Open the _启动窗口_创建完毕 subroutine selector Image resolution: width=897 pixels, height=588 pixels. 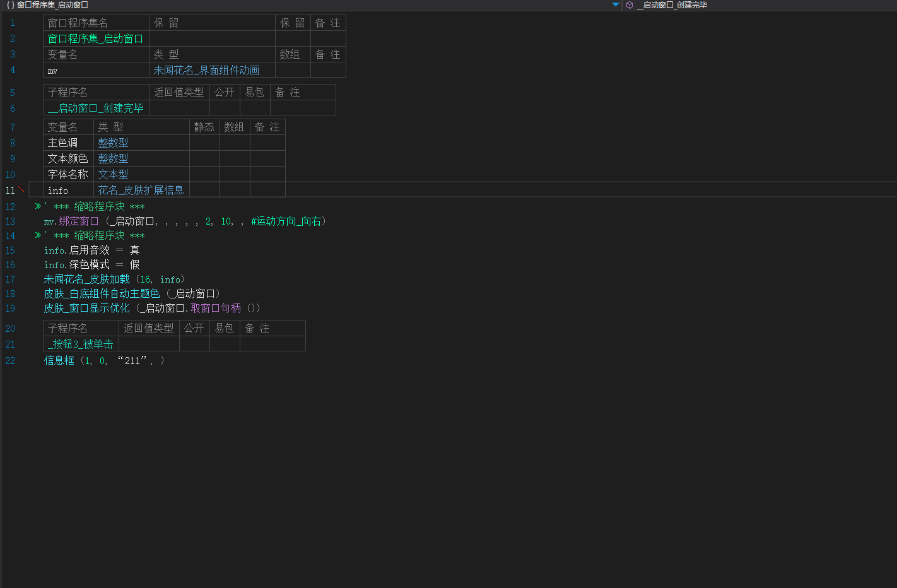759,5
